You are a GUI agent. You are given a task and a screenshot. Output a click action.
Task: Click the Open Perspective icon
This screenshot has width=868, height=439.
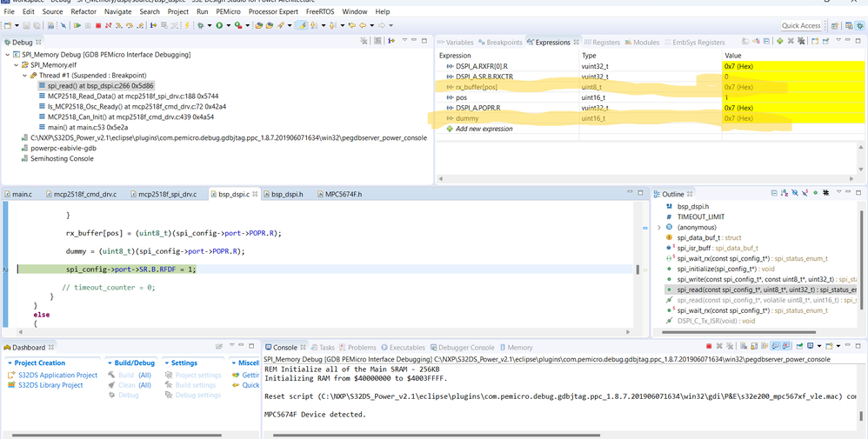tap(834, 25)
